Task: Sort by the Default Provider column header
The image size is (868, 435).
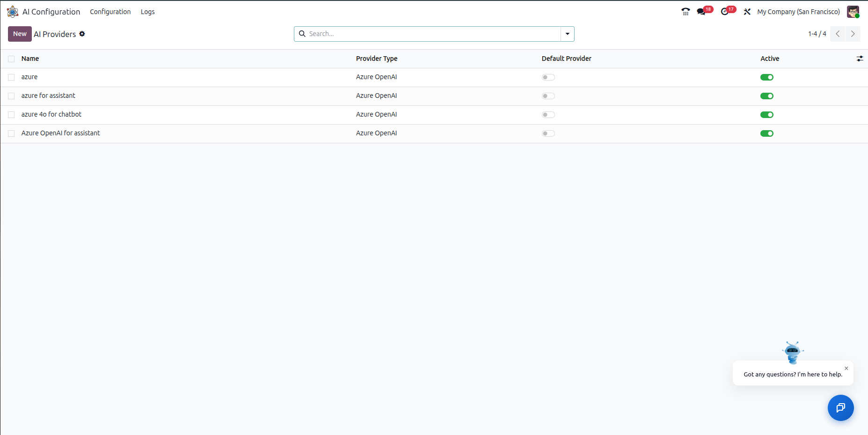Action: (566, 59)
